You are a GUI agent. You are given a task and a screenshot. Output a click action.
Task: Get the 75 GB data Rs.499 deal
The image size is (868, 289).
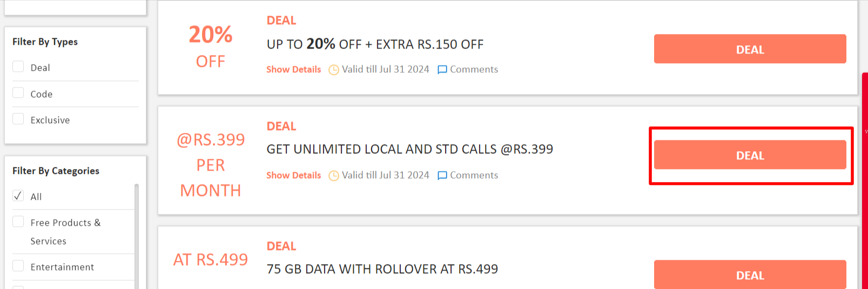click(x=750, y=275)
